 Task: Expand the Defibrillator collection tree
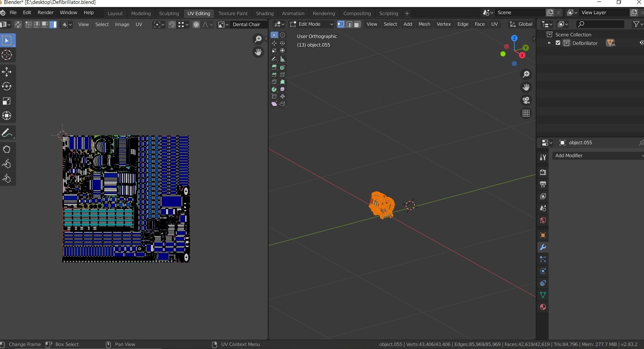[x=549, y=43]
